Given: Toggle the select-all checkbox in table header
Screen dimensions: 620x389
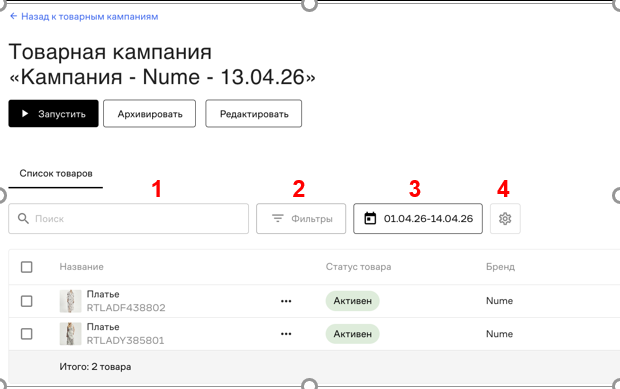Looking at the screenshot, I should pyautogui.click(x=26, y=267).
